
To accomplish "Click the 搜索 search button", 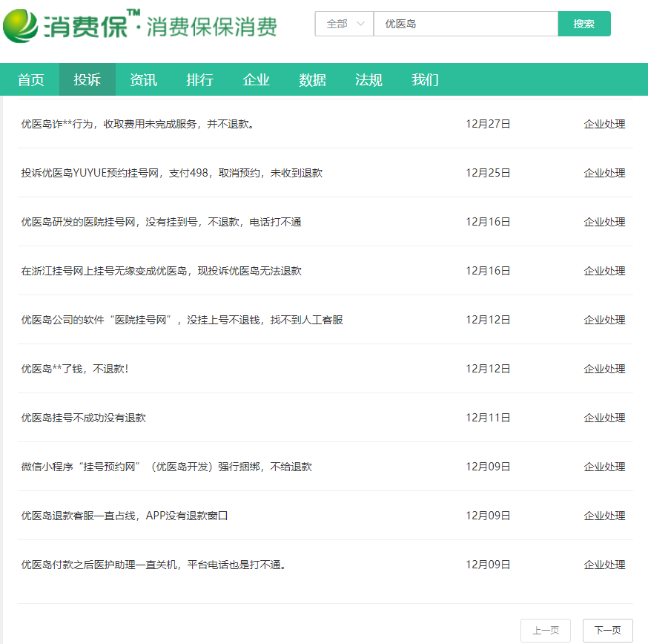I will click(x=584, y=24).
